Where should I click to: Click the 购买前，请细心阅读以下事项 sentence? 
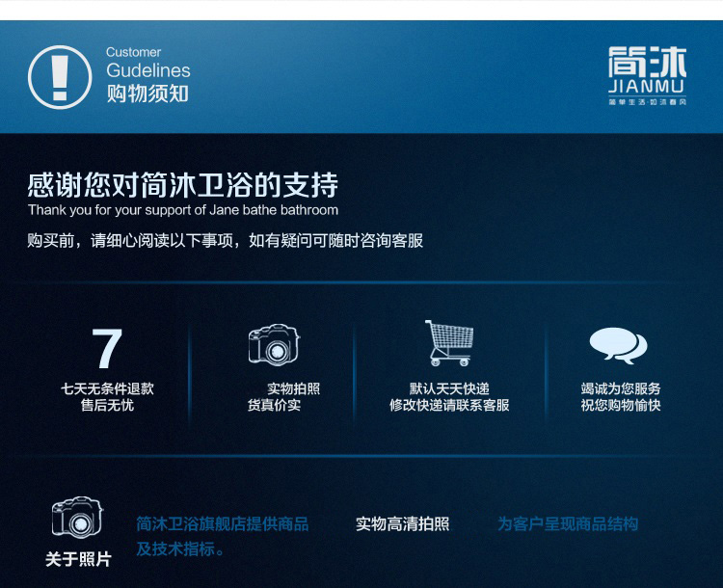pyautogui.click(x=225, y=240)
